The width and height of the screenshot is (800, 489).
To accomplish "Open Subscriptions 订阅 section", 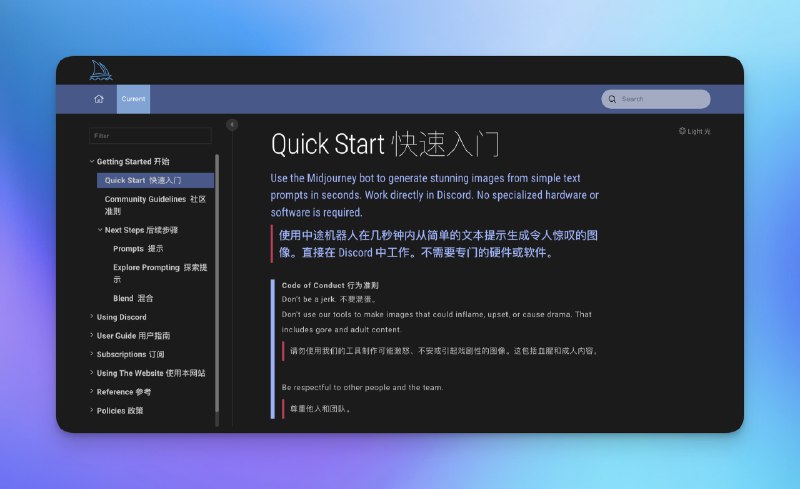I will pos(131,354).
